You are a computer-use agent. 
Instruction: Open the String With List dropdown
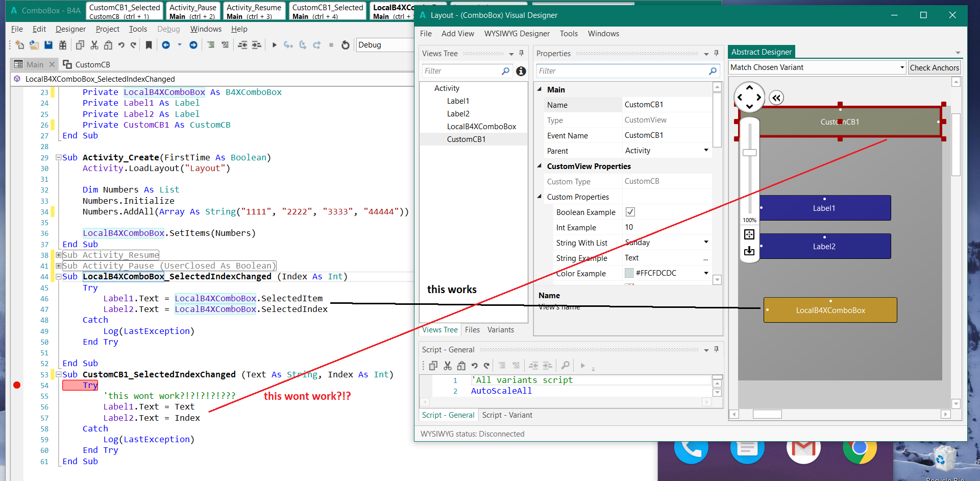[x=706, y=242]
